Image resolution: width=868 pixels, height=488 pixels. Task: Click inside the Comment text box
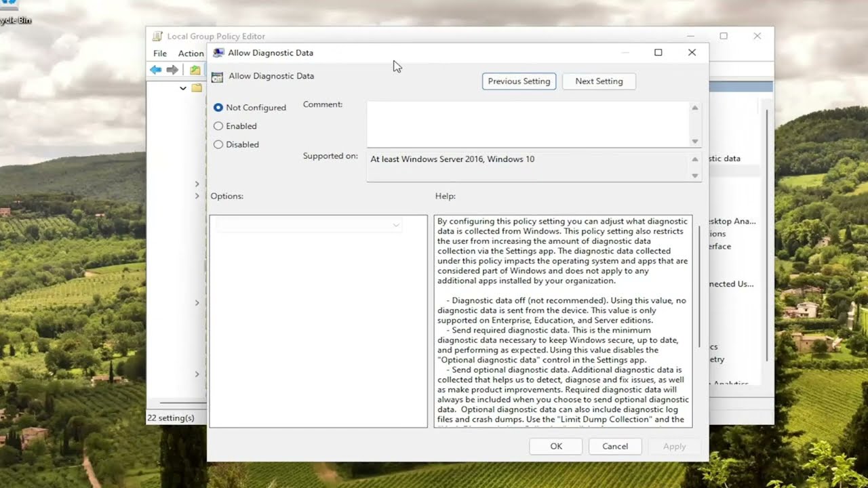click(x=528, y=124)
